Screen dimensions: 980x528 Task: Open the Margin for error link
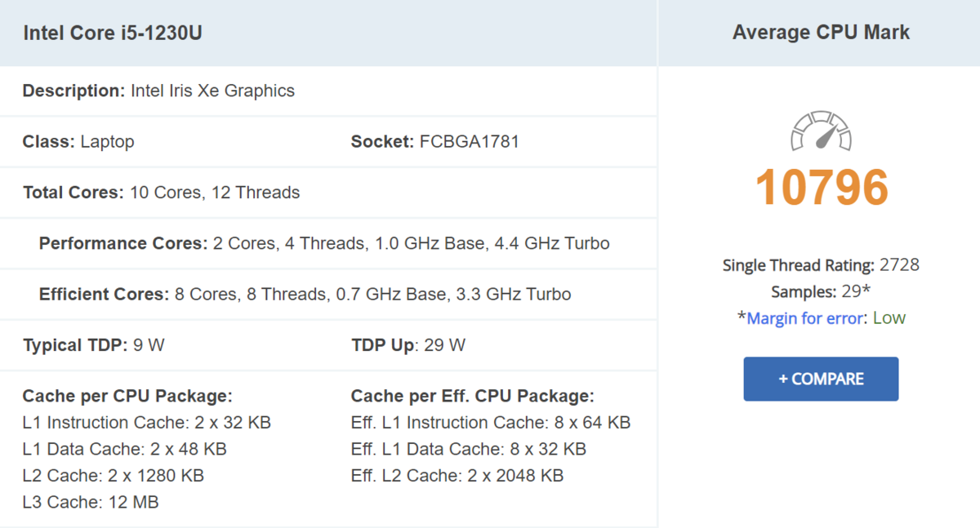(x=805, y=318)
